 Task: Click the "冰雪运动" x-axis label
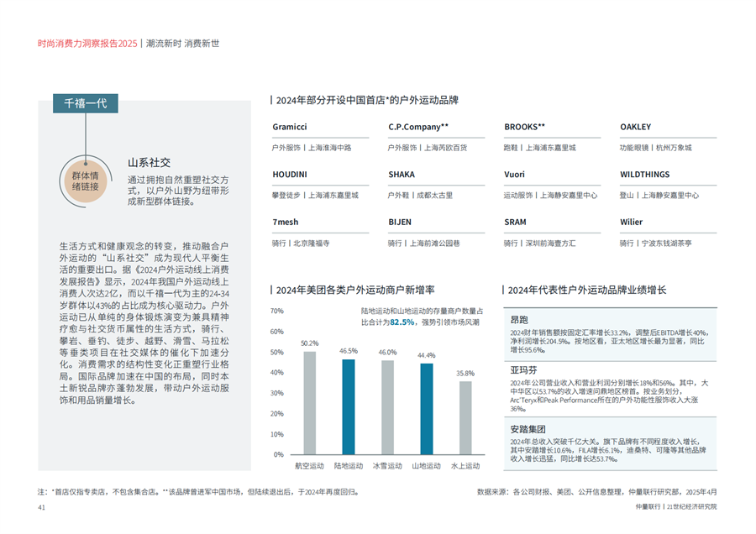click(387, 466)
